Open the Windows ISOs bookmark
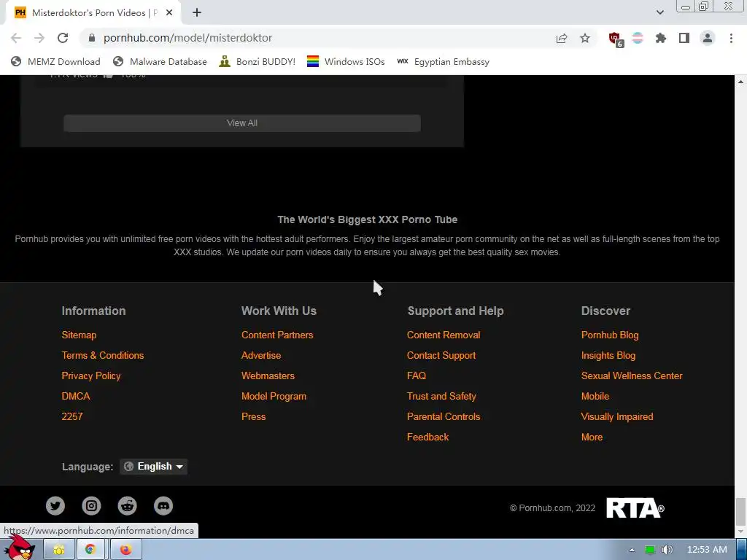 click(x=346, y=62)
